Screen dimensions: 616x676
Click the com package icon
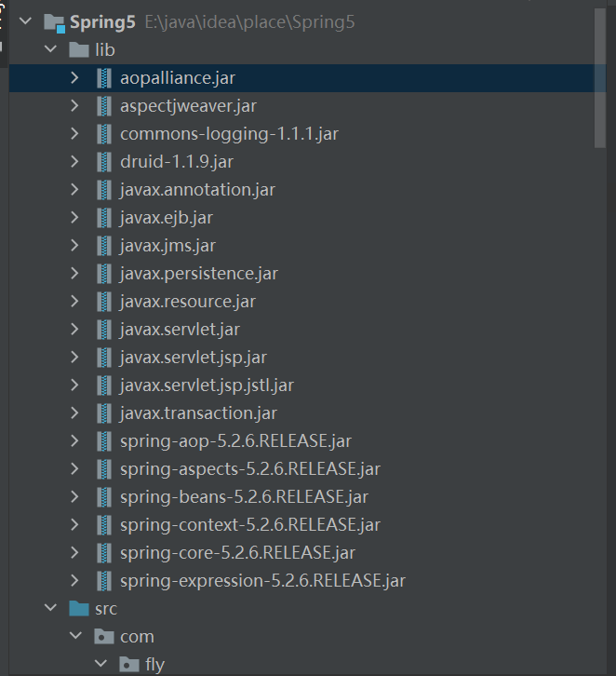coord(104,636)
